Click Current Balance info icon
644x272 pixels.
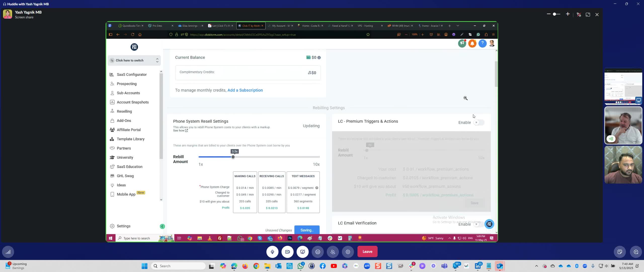(x=319, y=58)
